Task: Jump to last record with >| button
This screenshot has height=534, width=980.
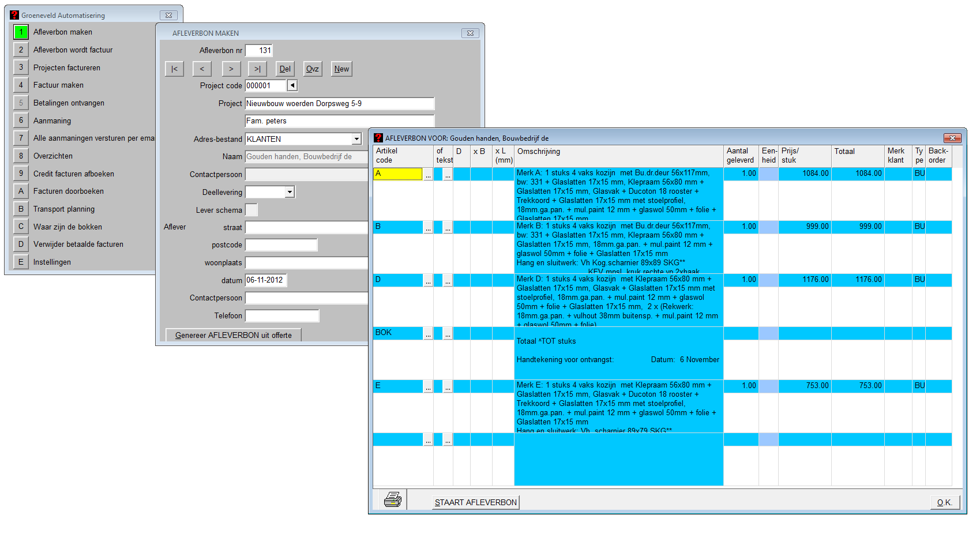Action: pos(257,69)
